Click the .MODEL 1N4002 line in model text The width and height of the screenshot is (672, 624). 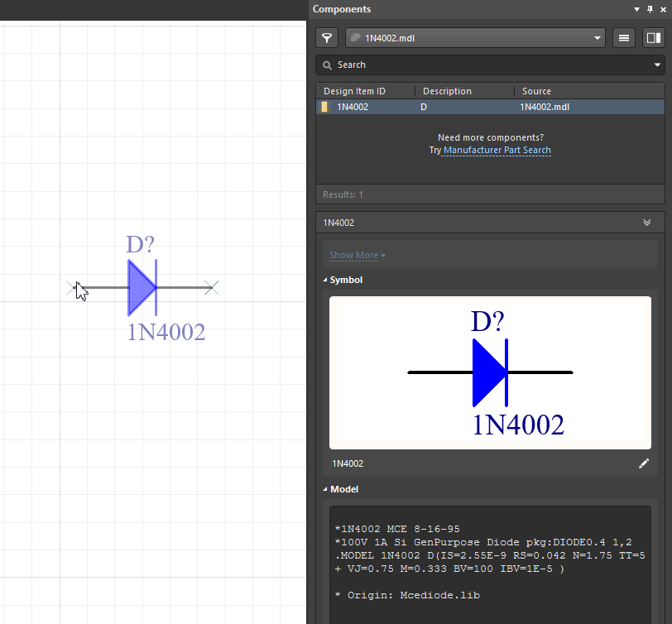(490, 555)
